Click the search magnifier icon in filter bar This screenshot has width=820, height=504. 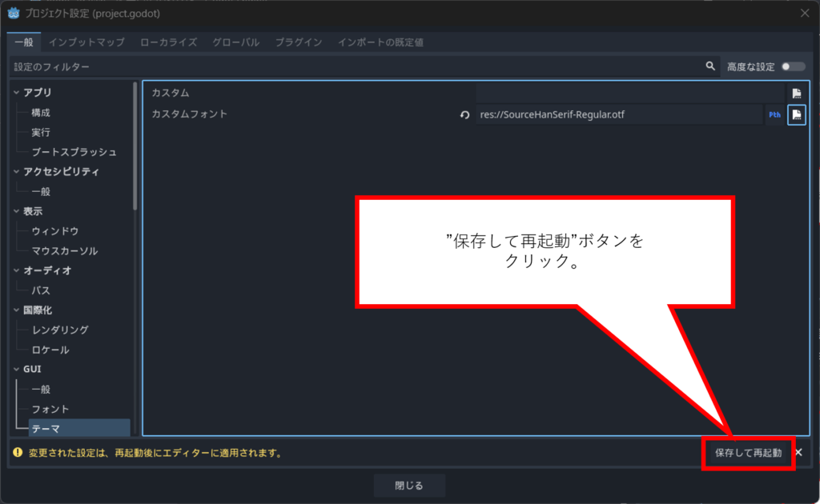pyautogui.click(x=709, y=66)
